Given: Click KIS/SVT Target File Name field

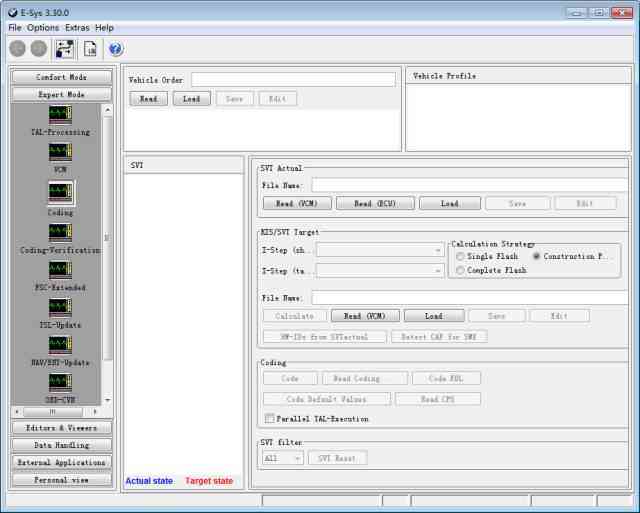Looking at the screenshot, I should point(469,298).
